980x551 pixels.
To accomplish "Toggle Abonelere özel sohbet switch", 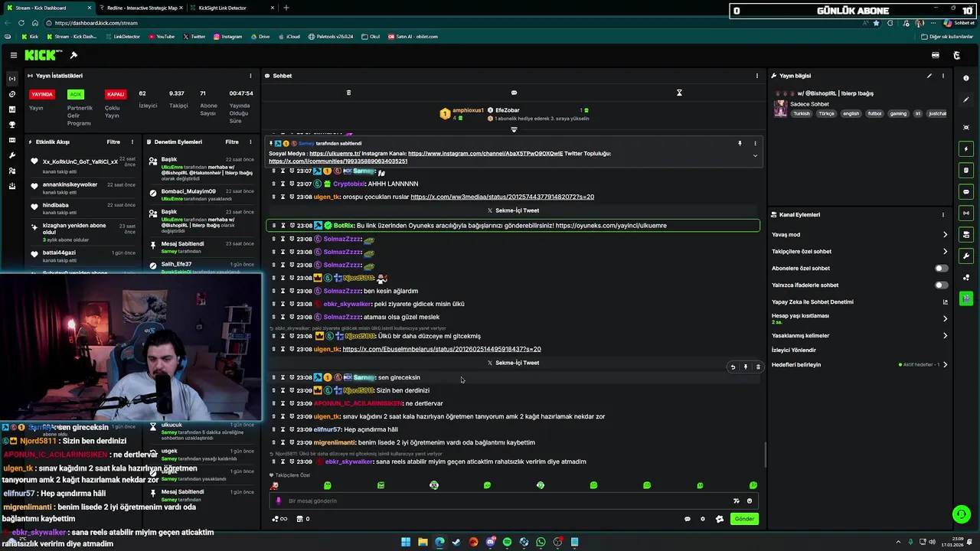I will (941, 269).
